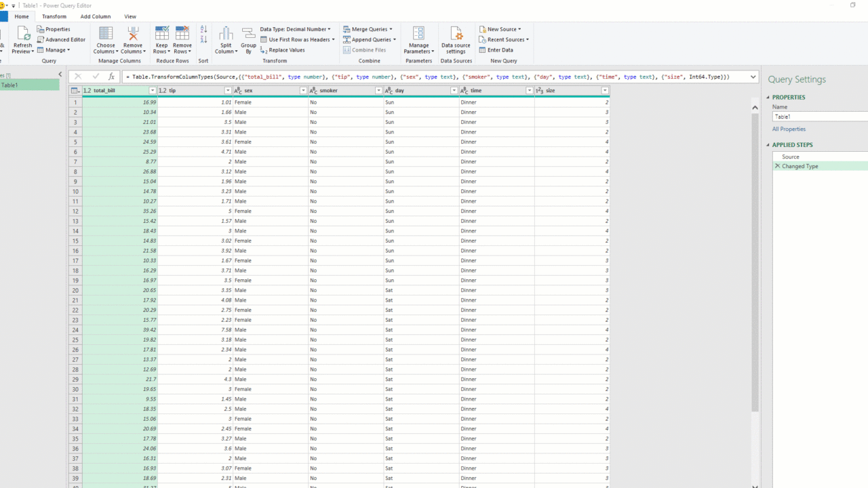
Task: Switch to the Transform tab
Action: 54,16
